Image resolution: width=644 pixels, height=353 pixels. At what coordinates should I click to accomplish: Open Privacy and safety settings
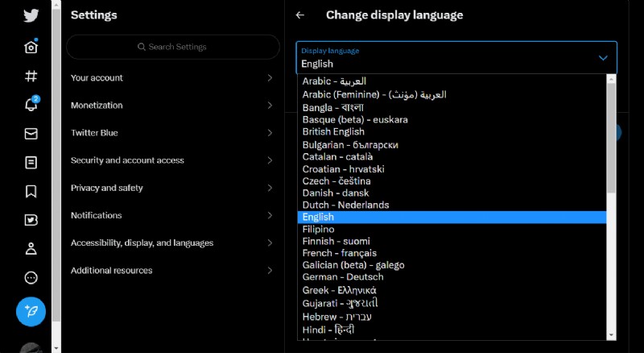pyautogui.click(x=172, y=188)
